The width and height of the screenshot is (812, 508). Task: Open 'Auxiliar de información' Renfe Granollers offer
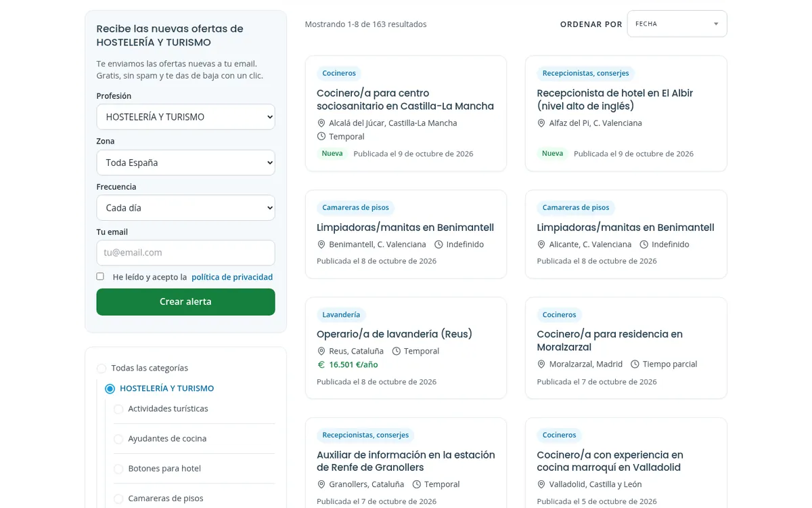click(406, 461)
